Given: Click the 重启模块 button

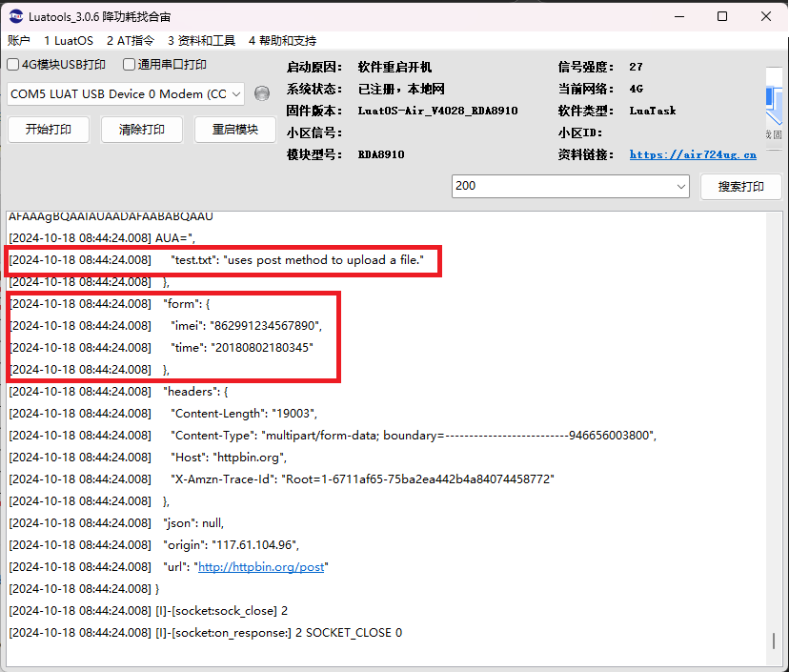Looking at the screenshot, I should (x=235, y=130).
